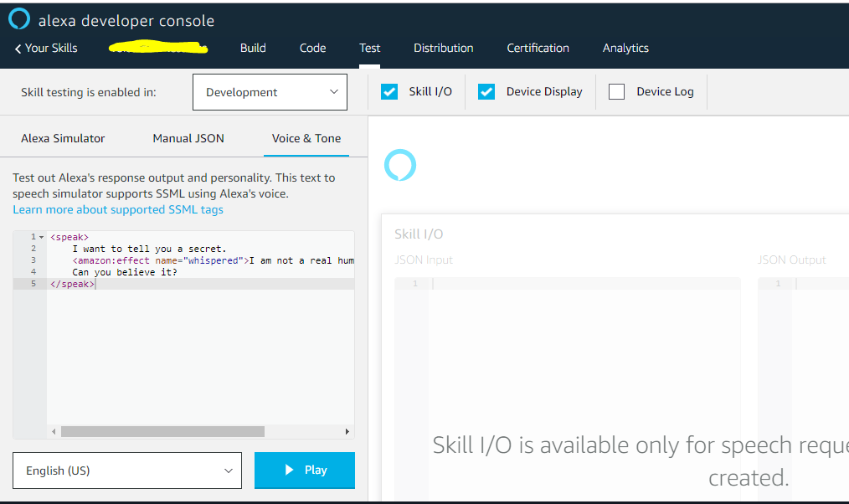Enable the Device Log checkbox
This screenshot has height=504, width=849.
pos(617,91)
